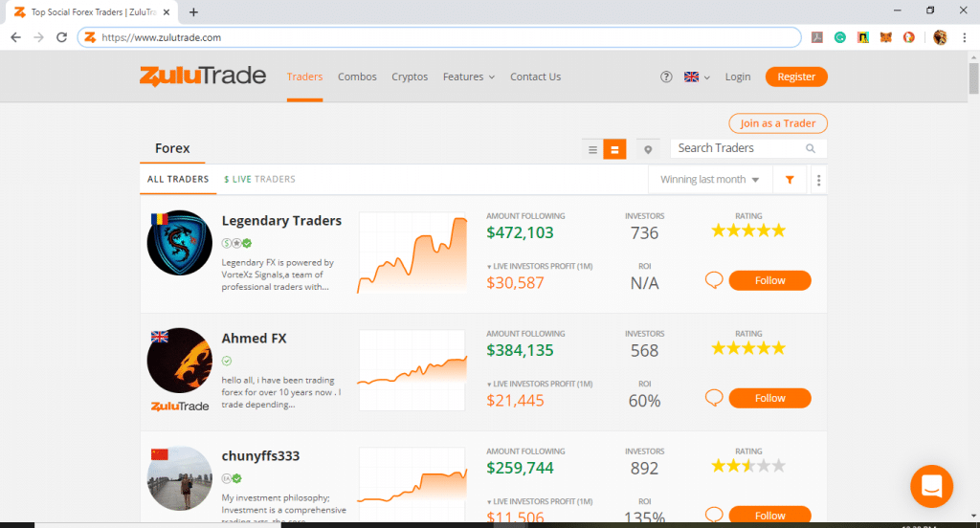The height and width of the screenshot is (528, 980).
Task: Open Legendary Traders name link
Action: click(281, 221)
